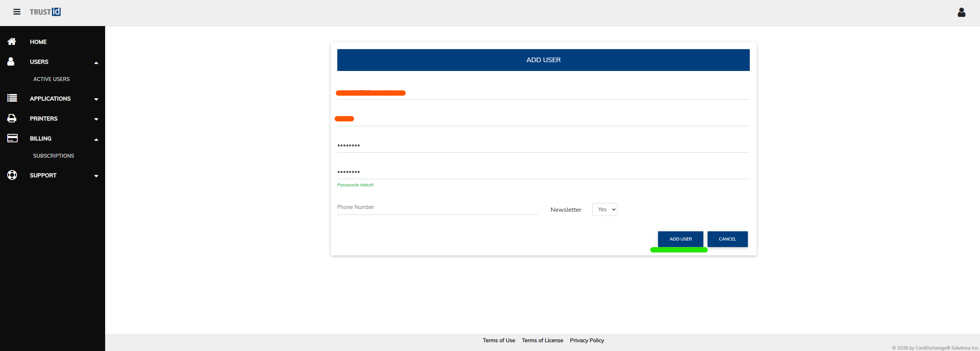Click the Printers printer icon

pos(12,118)
